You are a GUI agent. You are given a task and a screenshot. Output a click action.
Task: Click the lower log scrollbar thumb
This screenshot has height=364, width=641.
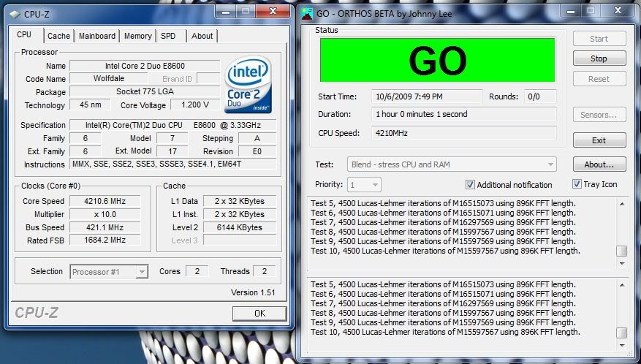621,333
